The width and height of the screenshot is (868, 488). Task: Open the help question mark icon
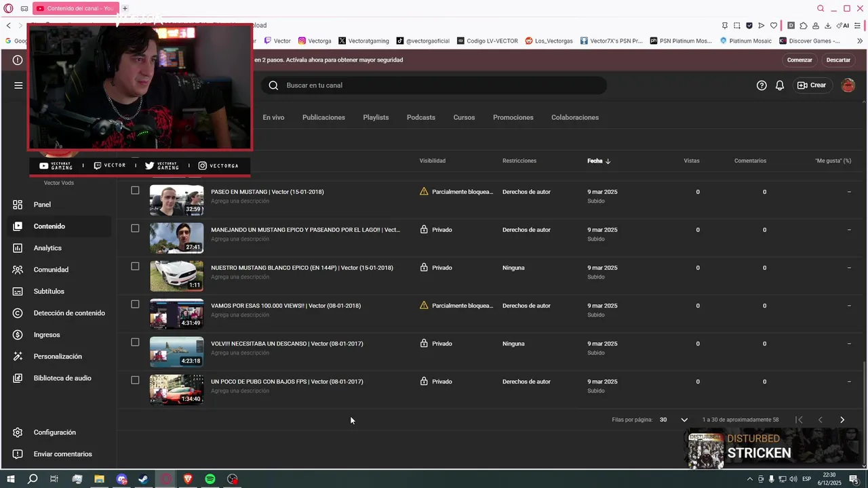[762, 85]
